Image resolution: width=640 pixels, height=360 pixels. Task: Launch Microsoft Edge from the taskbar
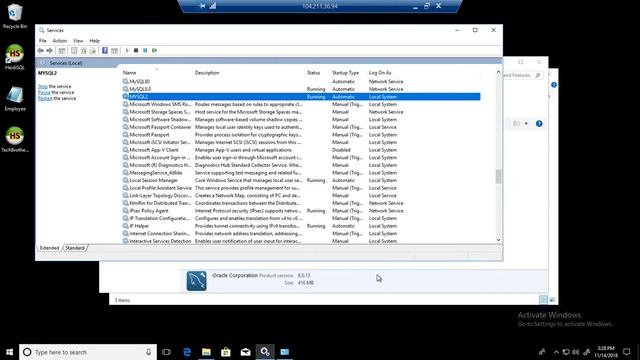(187, 352)
